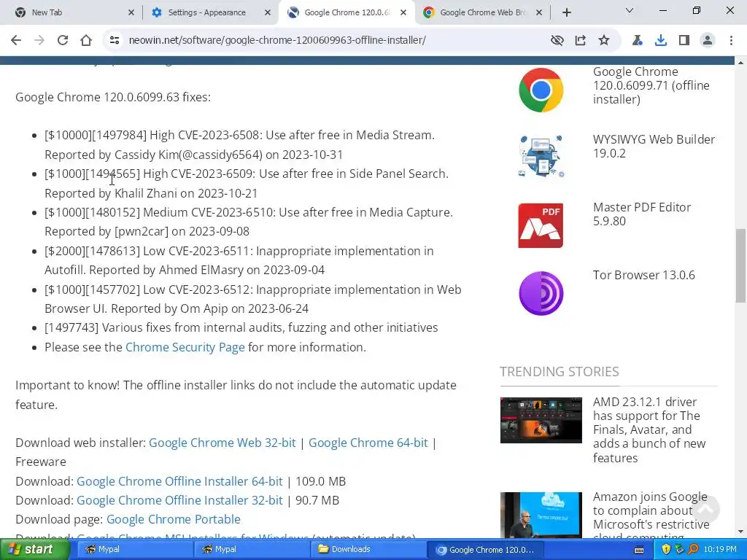747x560 pixels.
Task: Open the profile avatar menu
Action: pos(708,40)
